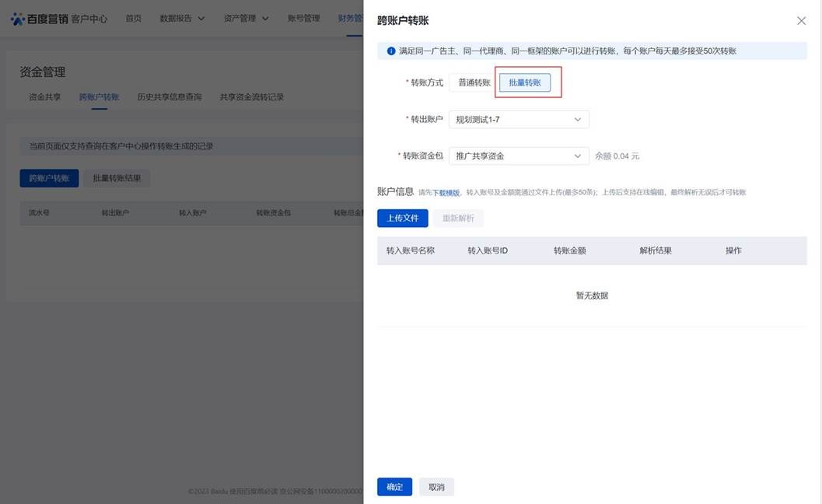Close the 跨账户转账 panel with X
The width and height of the screenshot is (822, 504).
[x=801, y=21]
